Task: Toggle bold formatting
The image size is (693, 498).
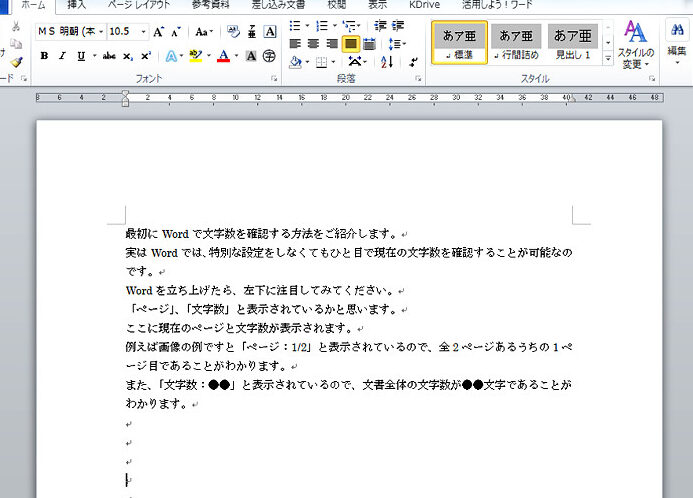Action: click(x=45, y=56)
